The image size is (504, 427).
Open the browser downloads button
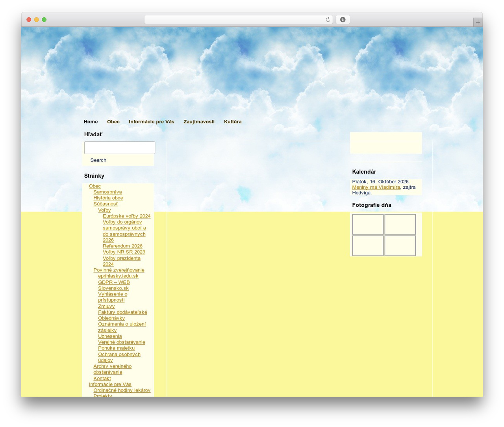(x=343, y=20)
